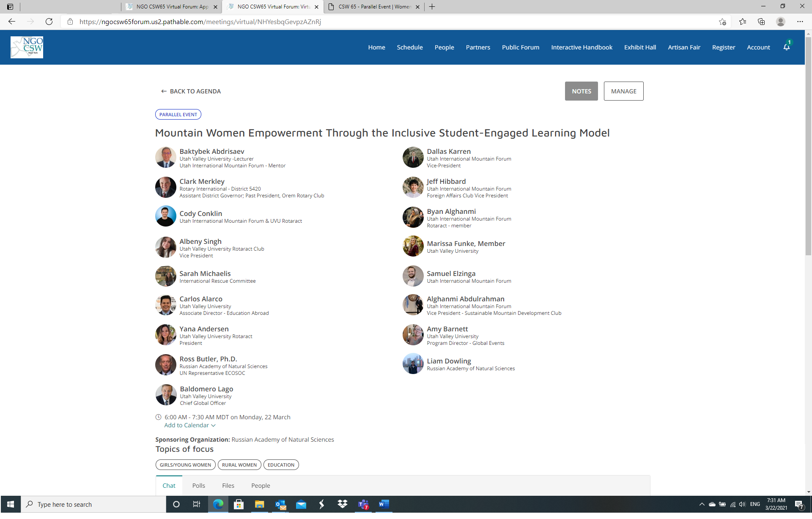Switch to the Polls tab
812x519 pixels.
point(198,486)
